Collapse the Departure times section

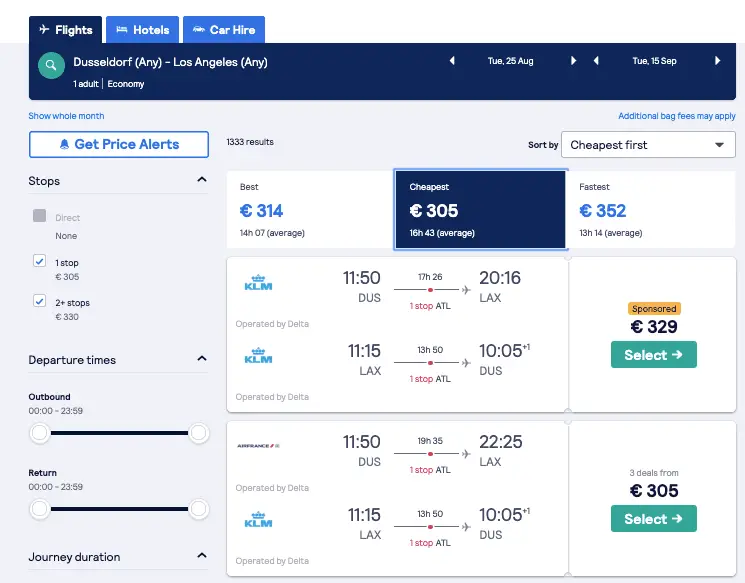pos(202,358)
